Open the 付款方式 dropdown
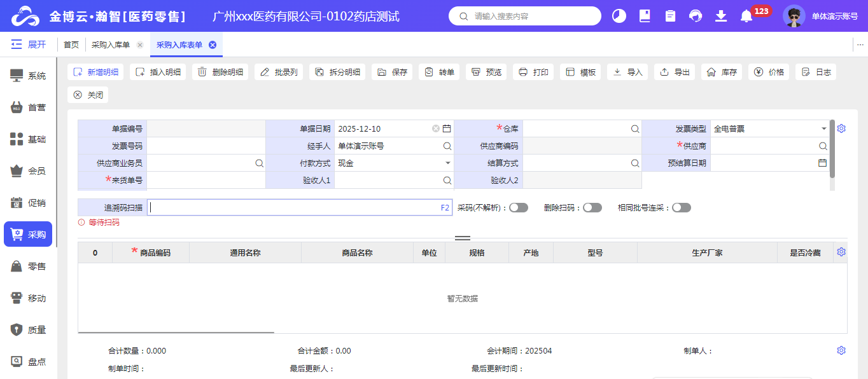The image size is (868, 379). coord(447,163)
